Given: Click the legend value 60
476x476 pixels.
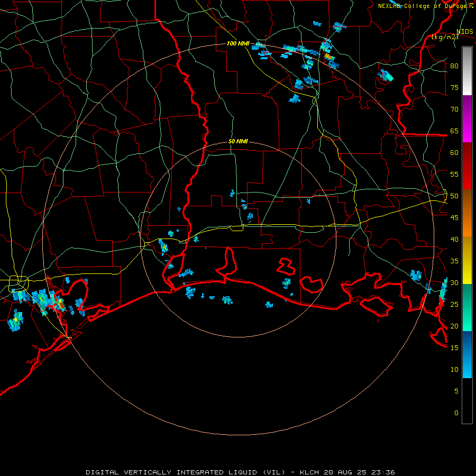Looking at the screenshot, I should (x=454, y=153).
